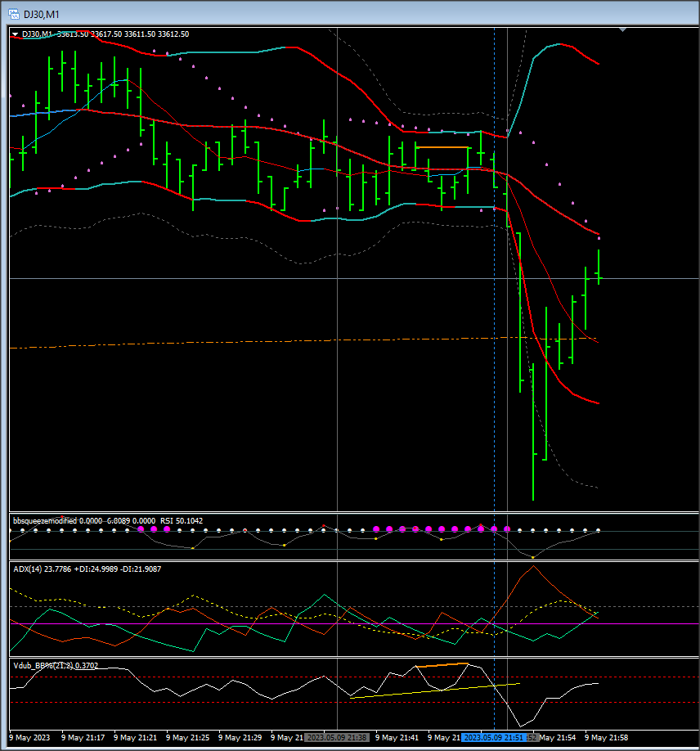Image resolution: width=700 pixels, height=751 pixels.
Task: Click the 9 May 21:58 time label
Action: click(606, 738)
